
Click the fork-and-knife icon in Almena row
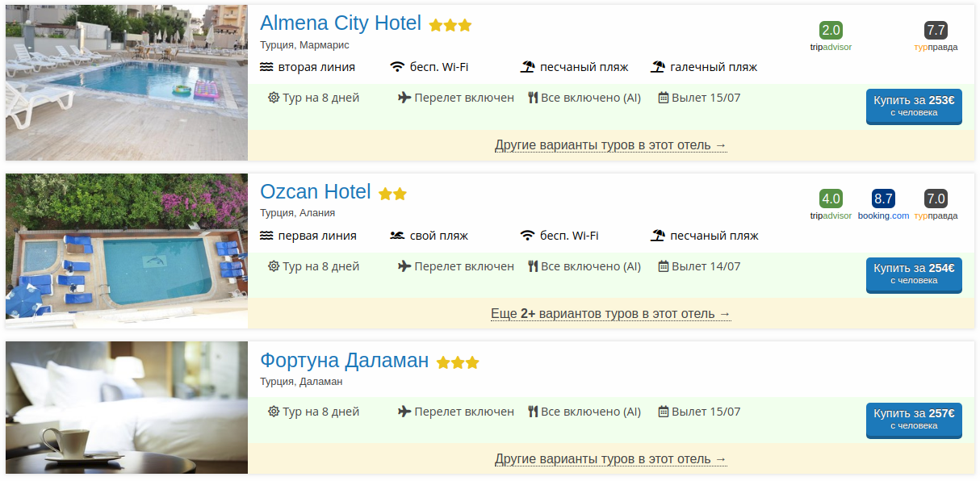click(x=533, y=98)
